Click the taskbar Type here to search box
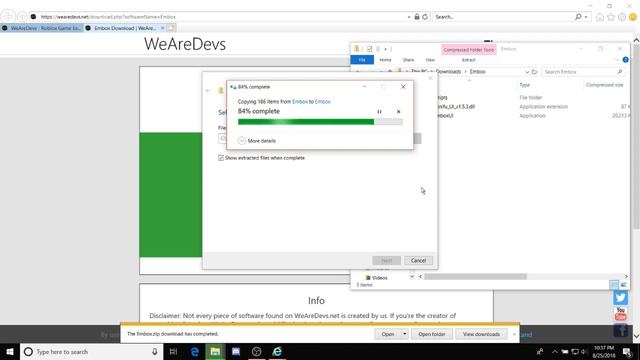 [92, 351]
